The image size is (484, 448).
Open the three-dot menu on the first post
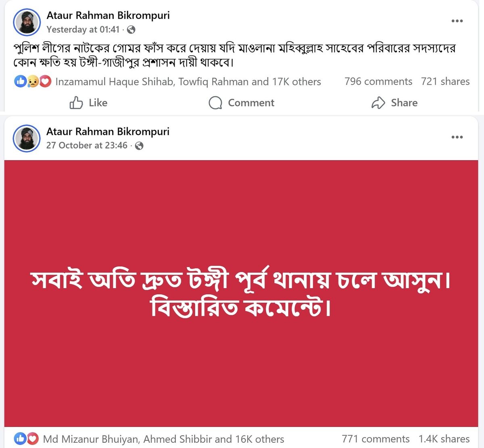(457, 20)
